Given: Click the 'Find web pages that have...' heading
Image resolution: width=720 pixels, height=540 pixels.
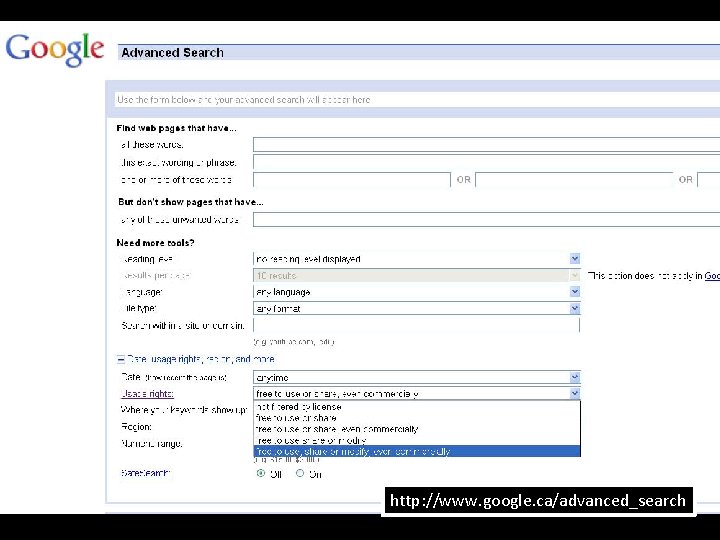Looking at the screenshot, I should point(176,128).
